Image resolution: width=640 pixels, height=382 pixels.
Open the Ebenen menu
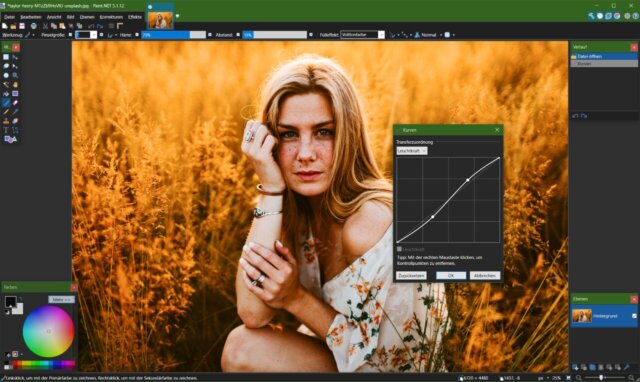(87, 17)
